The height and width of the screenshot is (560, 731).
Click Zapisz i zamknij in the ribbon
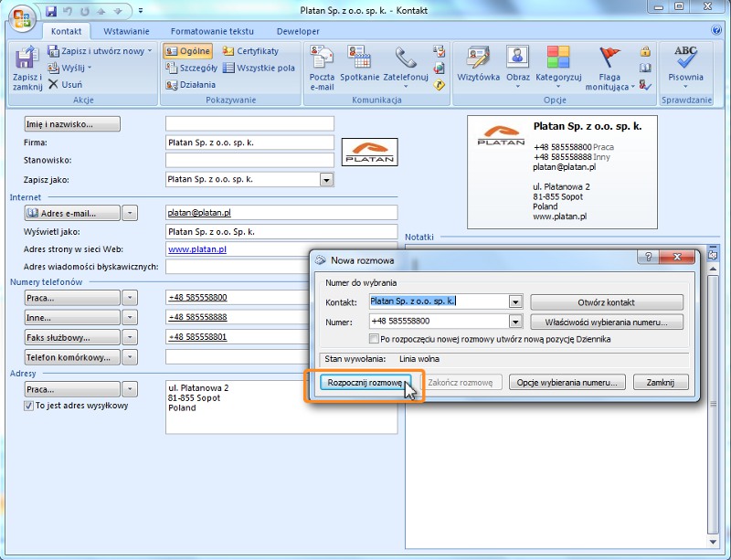pyautogui.click(x=27, y=69)
